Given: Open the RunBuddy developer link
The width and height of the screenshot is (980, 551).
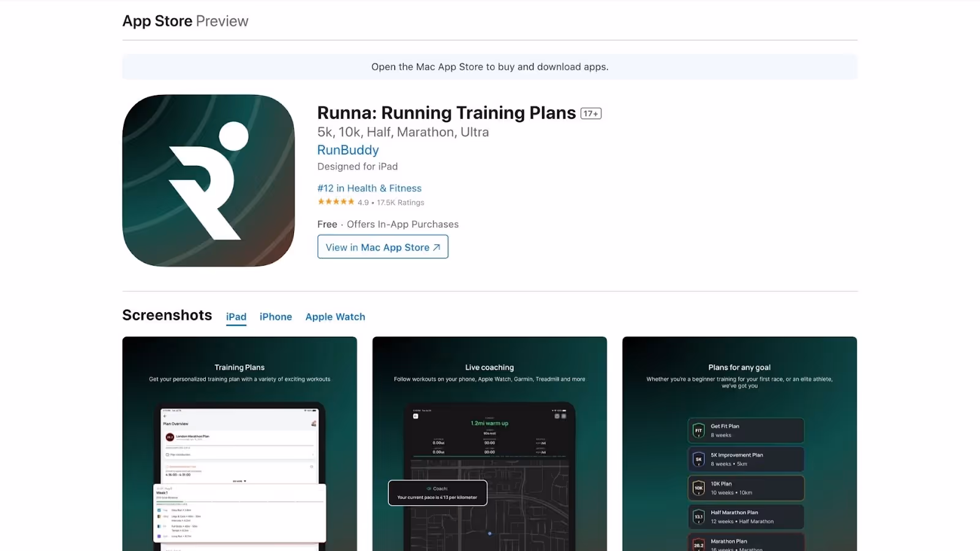Looking at the screenshot, I should pyautogui.click(x=348, y=150).
